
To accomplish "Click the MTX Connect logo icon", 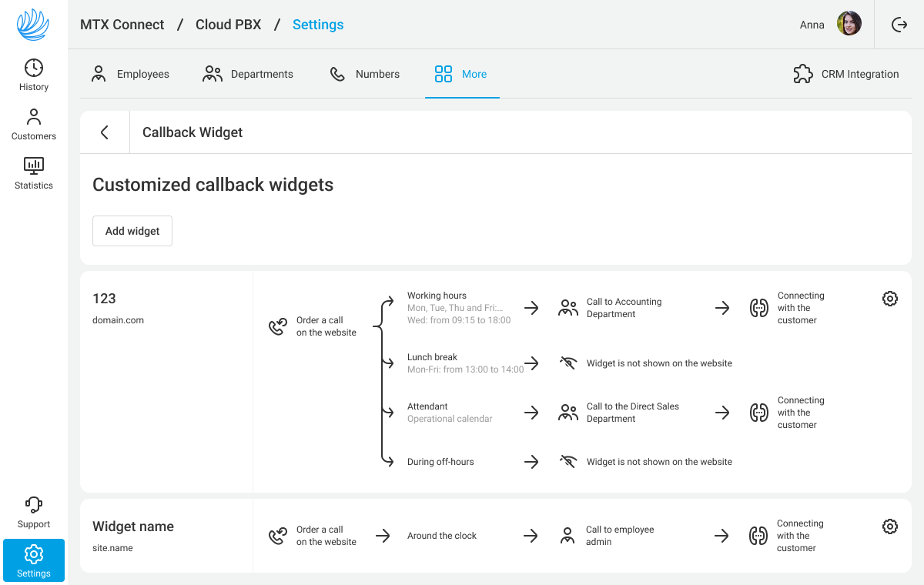I will 33,25.
